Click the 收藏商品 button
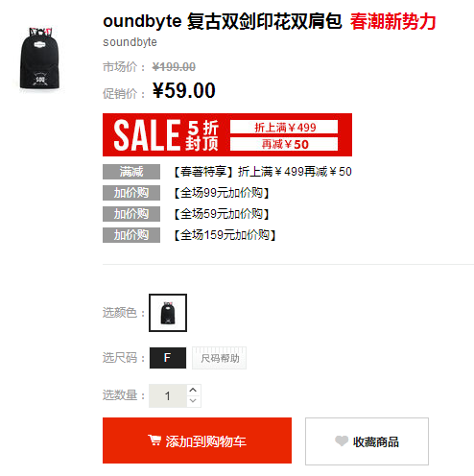Screen dimensions: 474x476 [367, 441]
